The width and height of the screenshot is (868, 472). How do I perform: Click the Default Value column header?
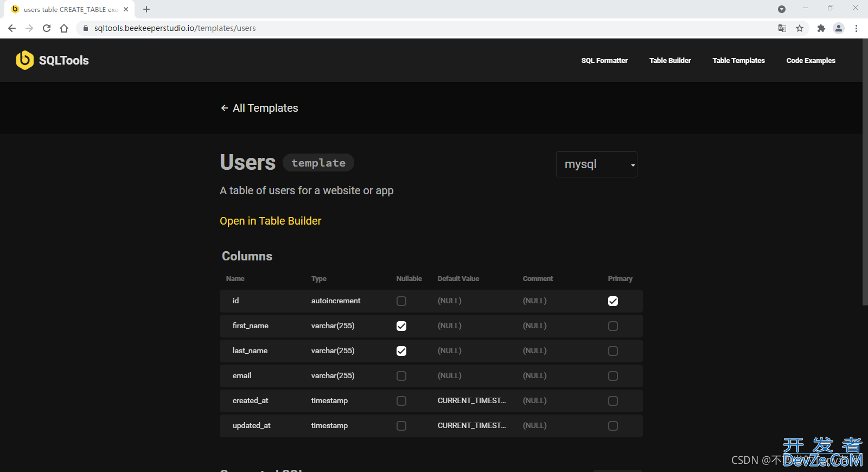(458, 279)
